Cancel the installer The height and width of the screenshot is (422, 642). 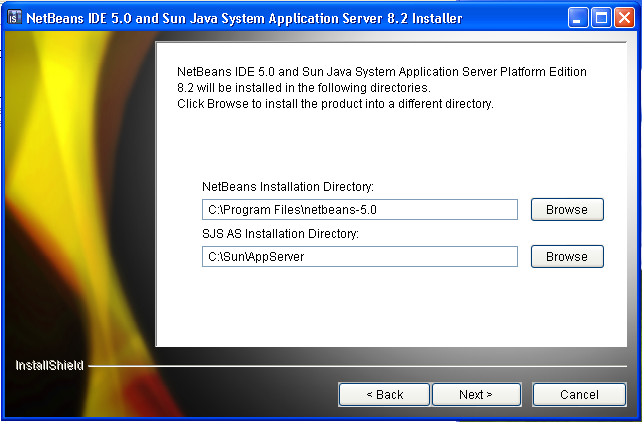[579, 395]
